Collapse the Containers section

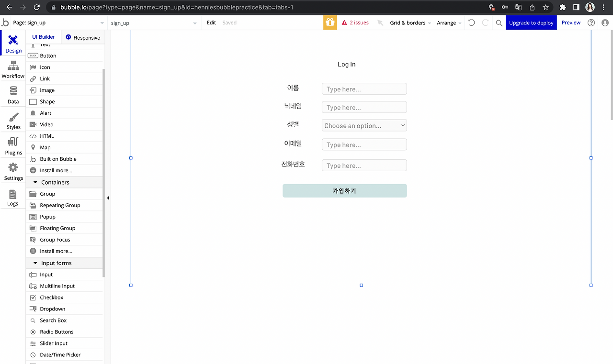pyautogui.click(x=35, y=182)
